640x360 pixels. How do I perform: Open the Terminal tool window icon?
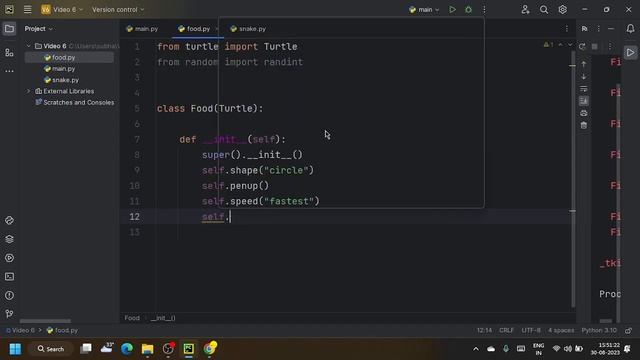(x=9, y=277)
